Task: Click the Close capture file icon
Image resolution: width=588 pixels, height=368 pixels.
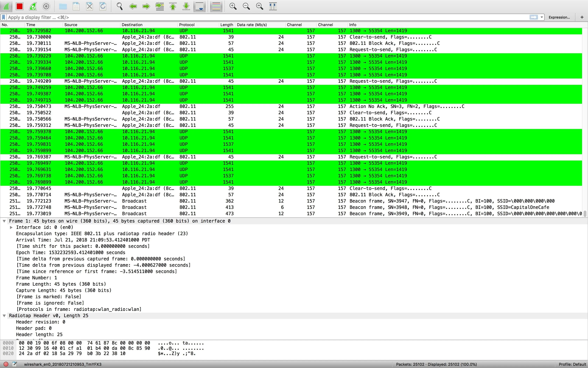Action: (x=90, y=6)
